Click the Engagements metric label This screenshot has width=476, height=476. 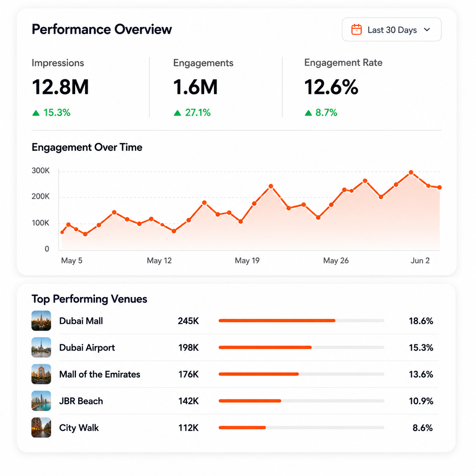pyautogui.click(x=203, y=63)
